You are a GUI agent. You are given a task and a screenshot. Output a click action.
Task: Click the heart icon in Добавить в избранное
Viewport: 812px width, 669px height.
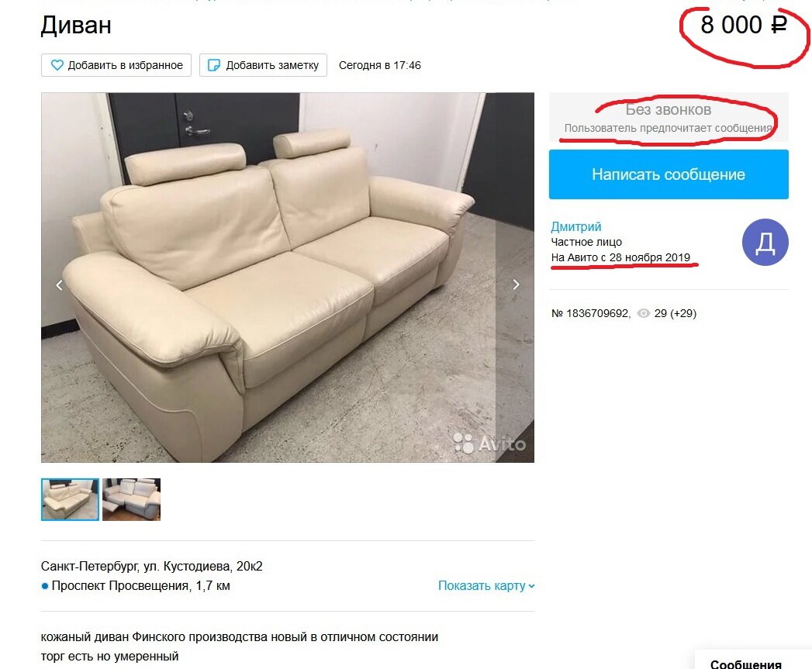tap(57, 65)
